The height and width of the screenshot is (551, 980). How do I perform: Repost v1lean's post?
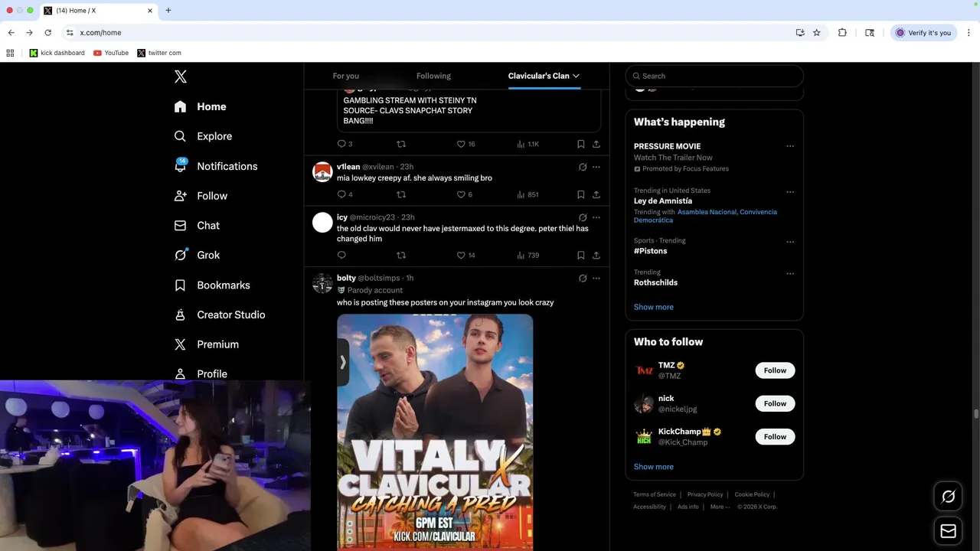(x=401, y=194)
